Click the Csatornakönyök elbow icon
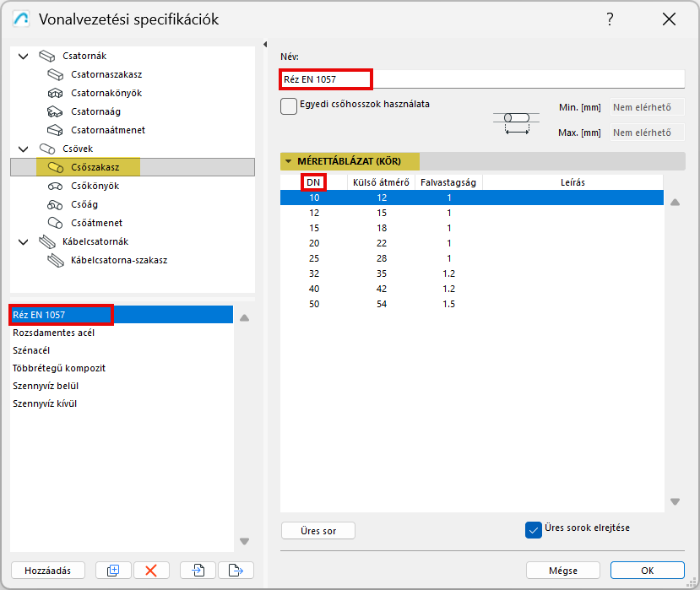Viewport: 700px width, 590px height. (56, 93)
